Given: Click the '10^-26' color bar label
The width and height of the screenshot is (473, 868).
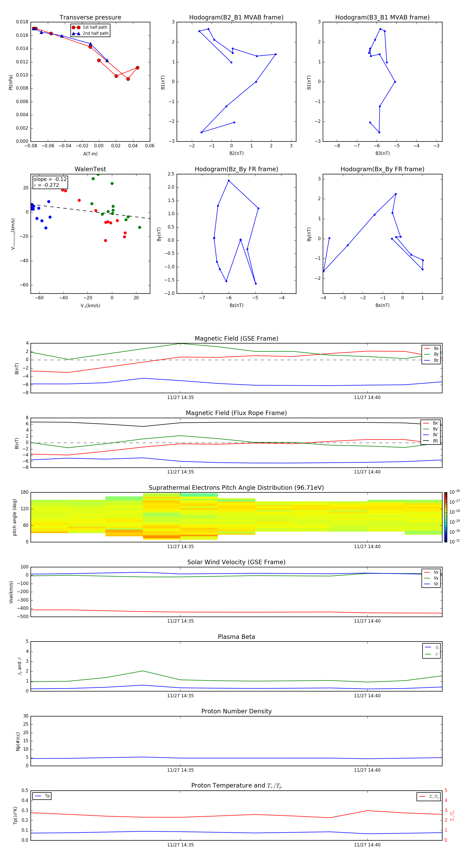Looking at the screenshot, I should (x=455, y=492).
